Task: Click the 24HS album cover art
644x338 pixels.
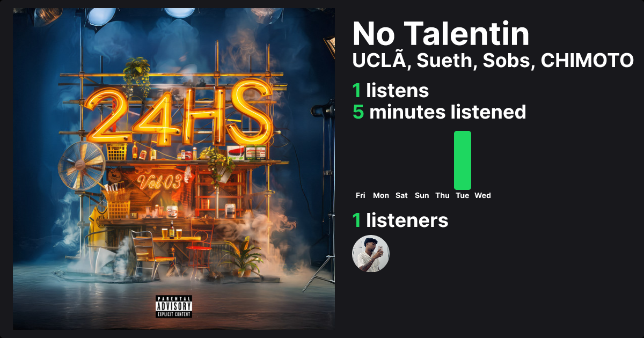Action: coord(174,169)
